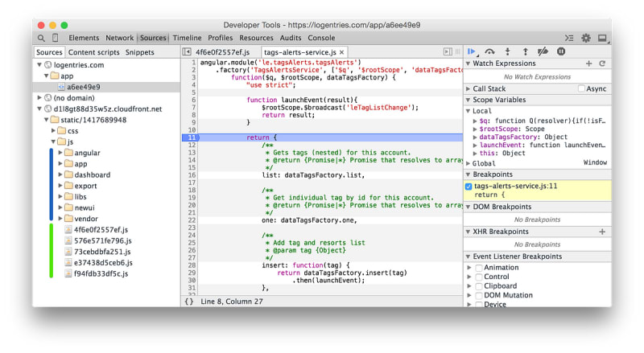Open the Content scripts tab
Screen dimensions: 644x353
coord(95,52)
